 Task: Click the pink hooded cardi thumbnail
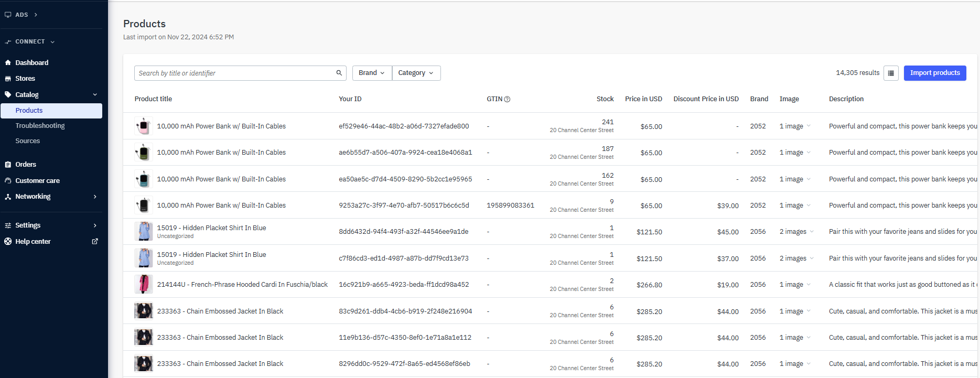(143, 285)
